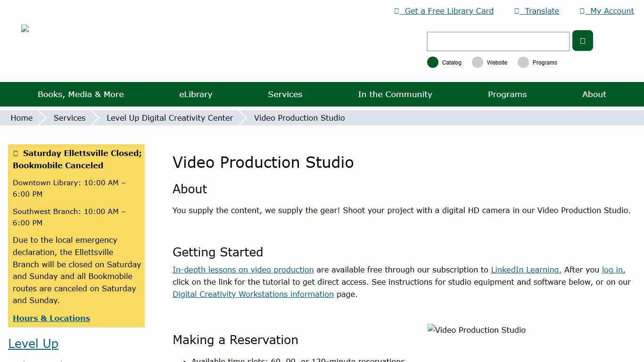Select the Catalog search option
Image resolution: width=644 pixels, height=362 pixels.
pyautogui.click(x=432, y=62)
